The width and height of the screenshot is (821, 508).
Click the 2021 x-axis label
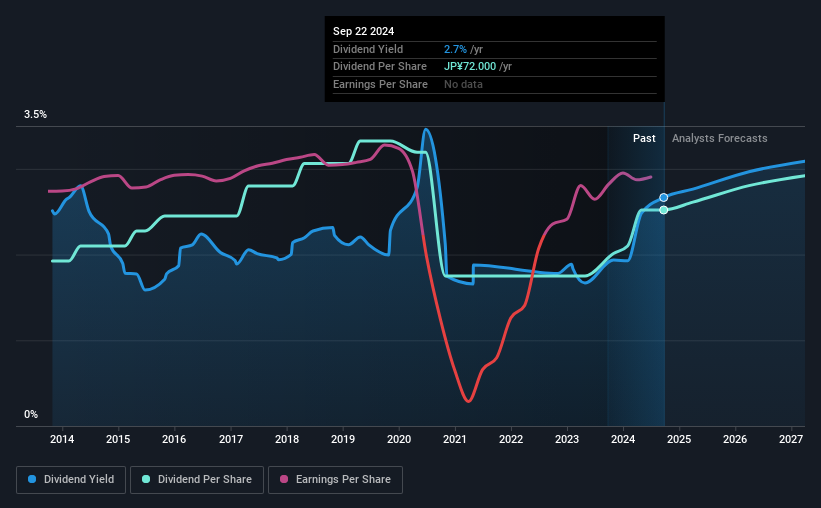454,439
